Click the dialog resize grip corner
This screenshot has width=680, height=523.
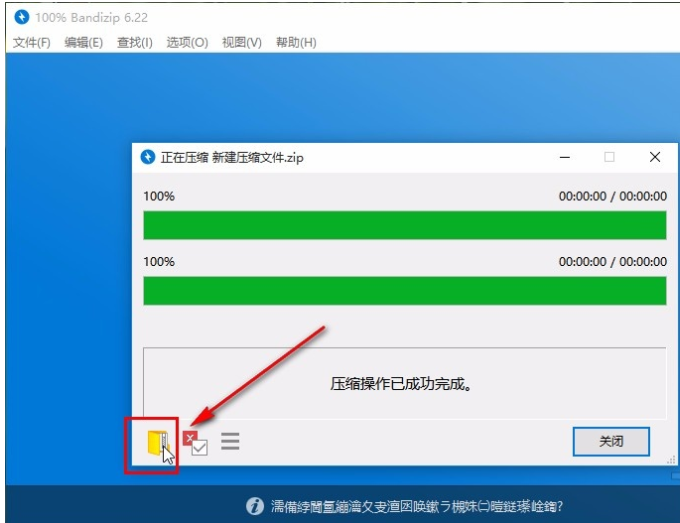tap(671, 459)
